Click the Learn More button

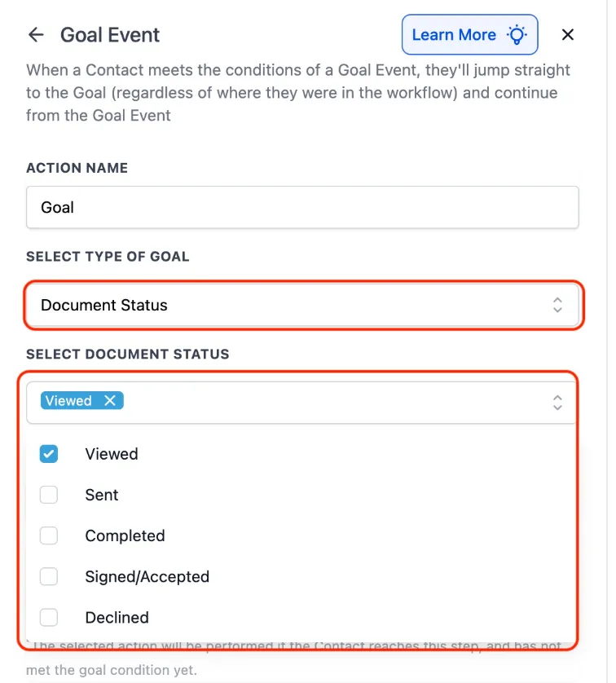click(469, 34)
